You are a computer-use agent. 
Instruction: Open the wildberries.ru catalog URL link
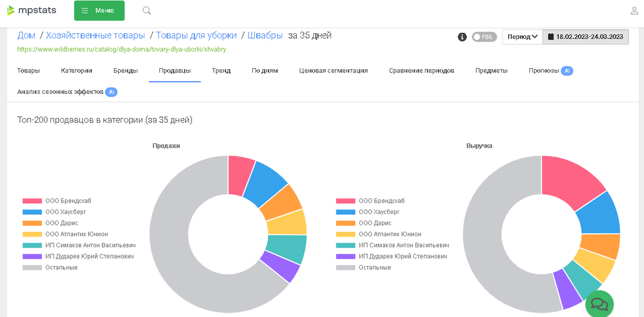click(x=122, y=49)
